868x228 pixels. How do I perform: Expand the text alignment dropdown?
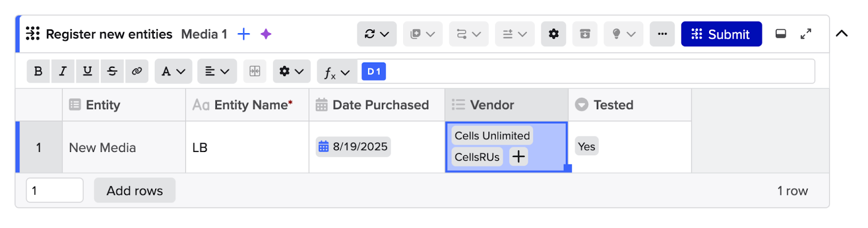click(216, 71)
